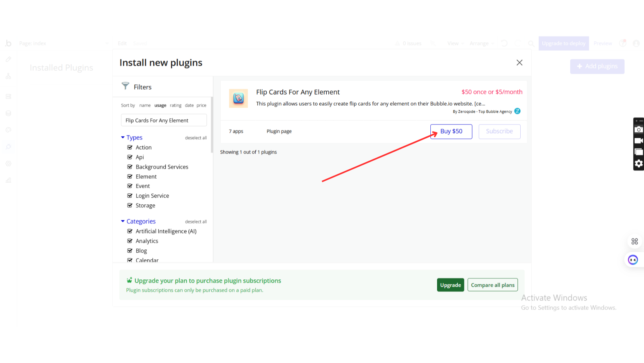Screen dimensions: 644x363
Task: Toggle the Background Services checkbox
Action: point(130,167)
